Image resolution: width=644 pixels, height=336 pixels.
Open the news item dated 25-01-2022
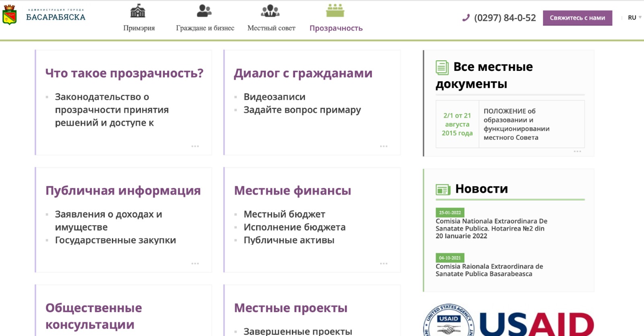491,228
